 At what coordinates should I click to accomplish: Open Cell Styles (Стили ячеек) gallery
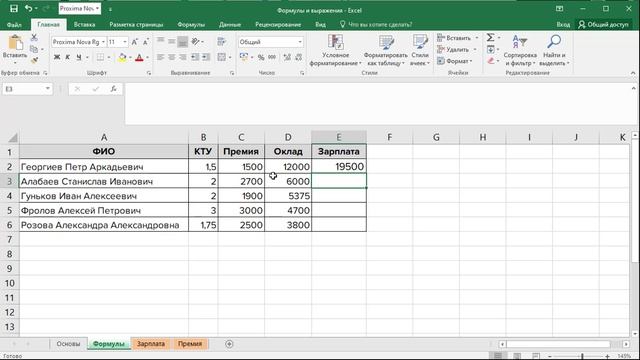pyautogui.click(x=420, y=51)
